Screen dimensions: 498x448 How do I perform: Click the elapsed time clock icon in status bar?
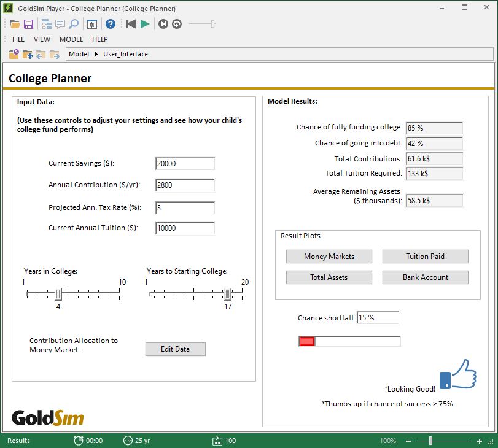tap(79, 441)
